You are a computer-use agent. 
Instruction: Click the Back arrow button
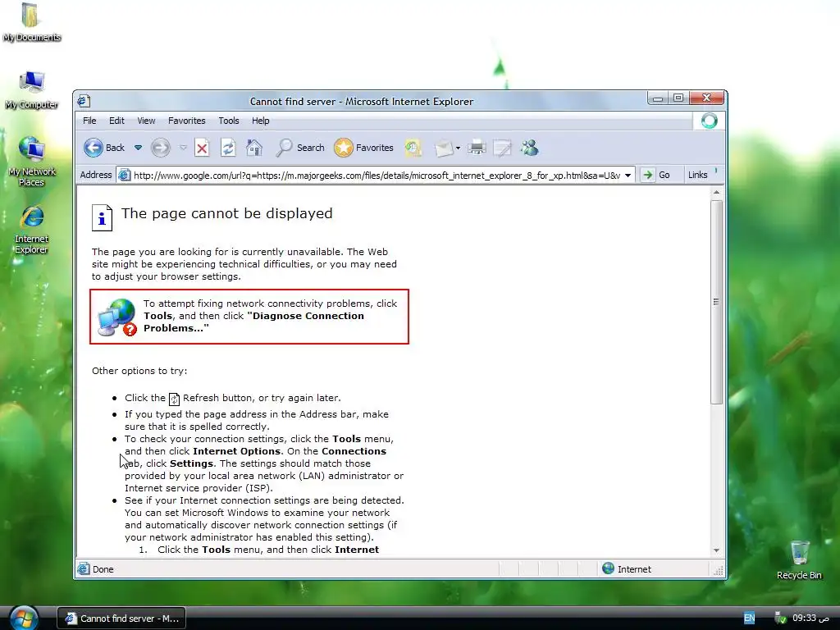pos(104,148)
